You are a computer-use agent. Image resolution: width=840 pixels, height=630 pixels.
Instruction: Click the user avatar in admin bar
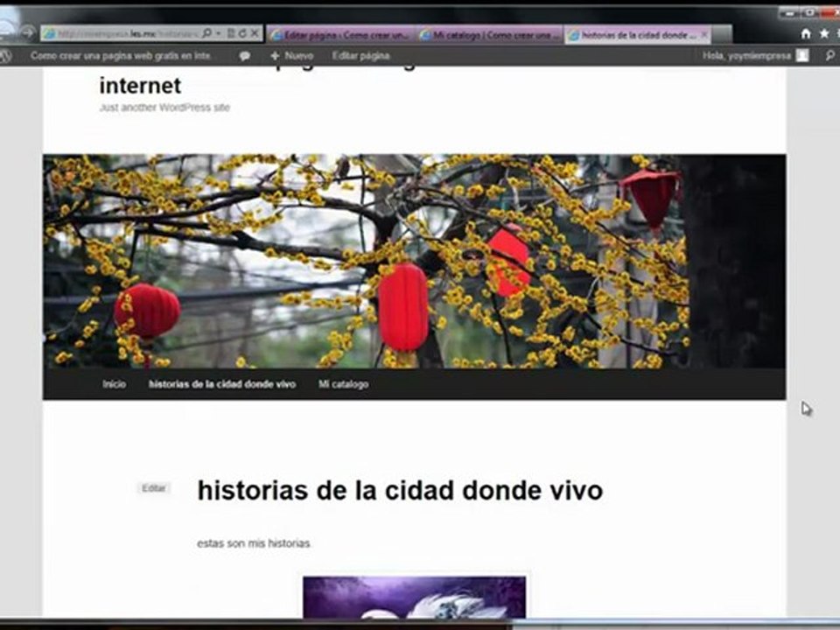[802, 56]
